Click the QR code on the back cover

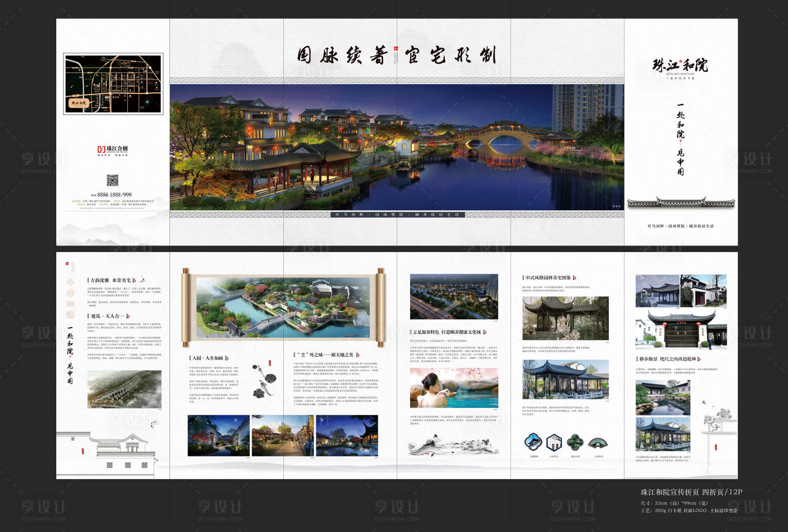[x=112, y=180]
